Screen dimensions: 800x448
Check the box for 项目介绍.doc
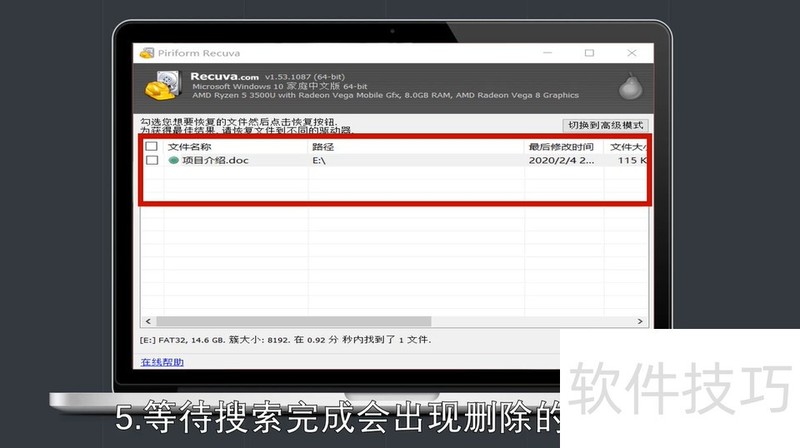[152, 160]
